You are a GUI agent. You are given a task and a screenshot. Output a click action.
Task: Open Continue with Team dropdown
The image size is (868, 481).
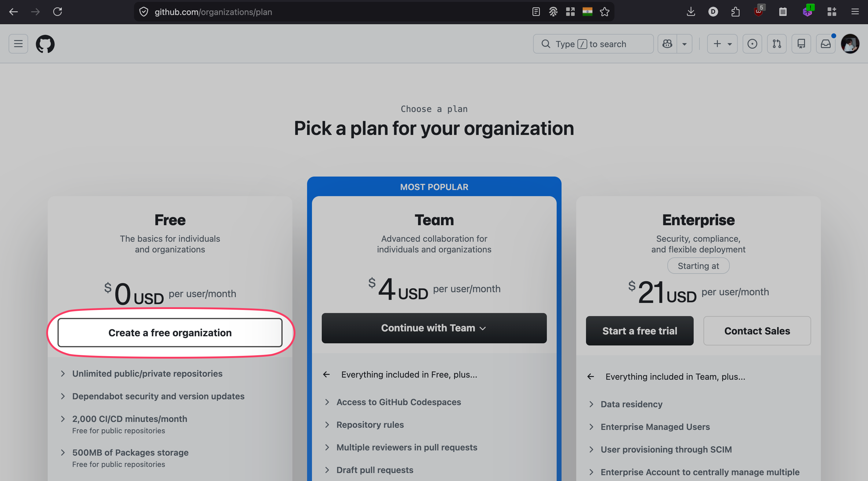pyautogui.click(x=434, y=328)
